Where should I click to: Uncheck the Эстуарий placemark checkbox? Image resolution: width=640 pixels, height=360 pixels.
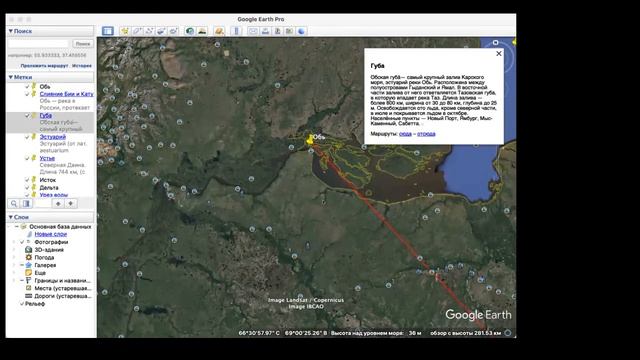click(27, 137)
